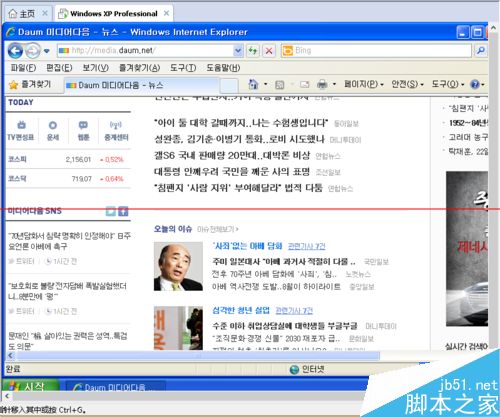Expand the address bar history dropdown
This screenshot has width=500, height=417.
click(238, 51)
